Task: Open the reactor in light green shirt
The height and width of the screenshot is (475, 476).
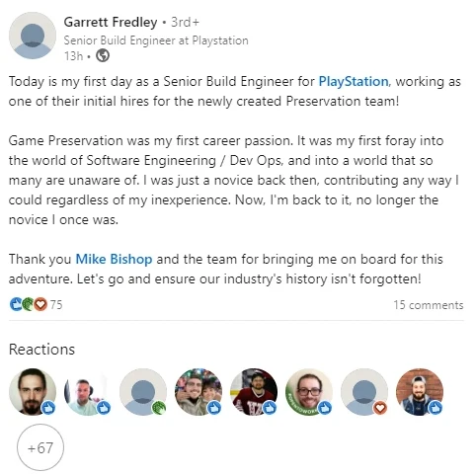Action: coord(88,392)
